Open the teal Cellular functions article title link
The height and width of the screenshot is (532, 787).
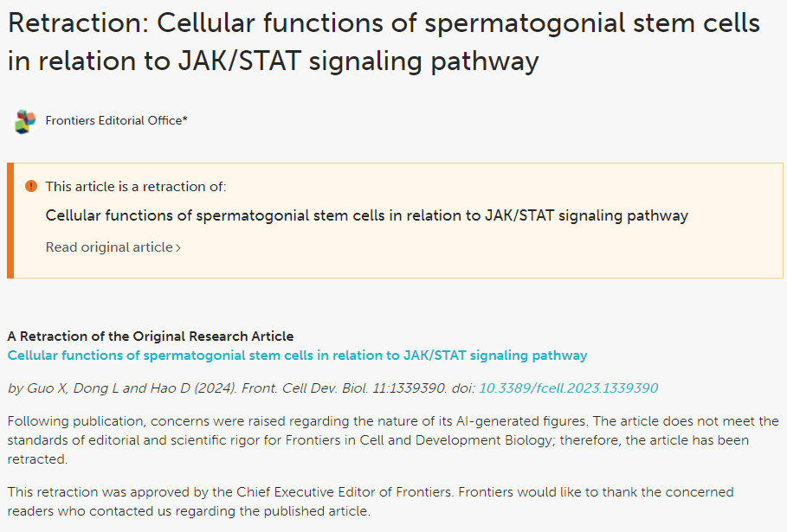[297, 356]
